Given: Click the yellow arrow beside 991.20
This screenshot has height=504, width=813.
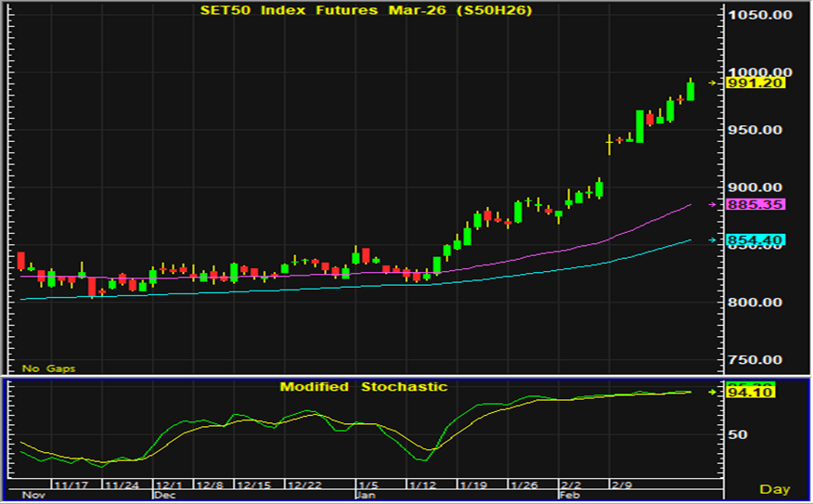Looking at the screenshot, I should pyautogui.click(x=713, y=83).
